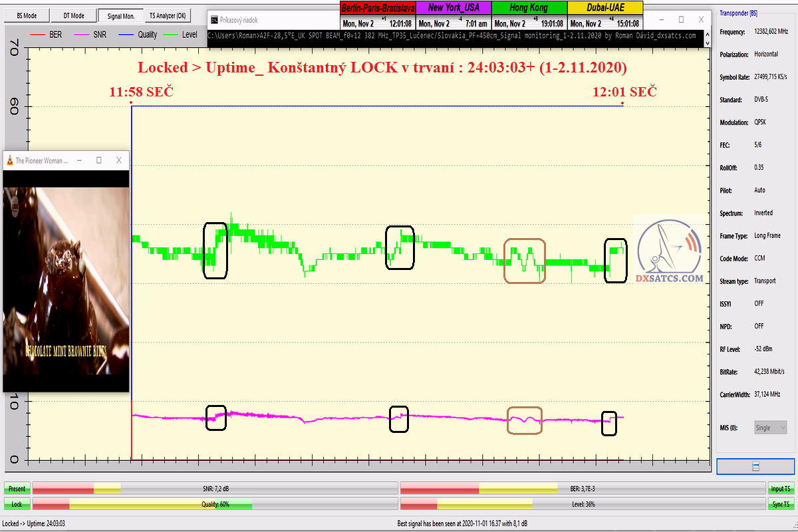Toggle the Input TS indicator
Image resolution: width=798 pixels, height=532 pixels.
pos(781,489)
